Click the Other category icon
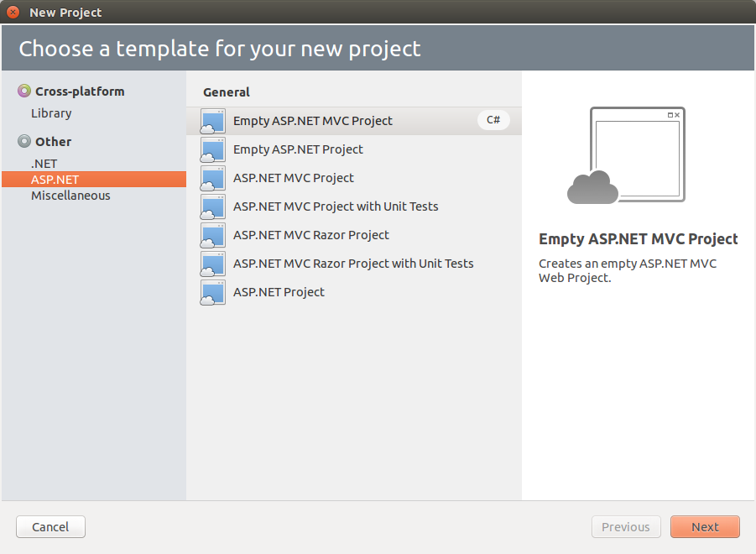The height and width of the screenshot is (554, 756). 23,142
